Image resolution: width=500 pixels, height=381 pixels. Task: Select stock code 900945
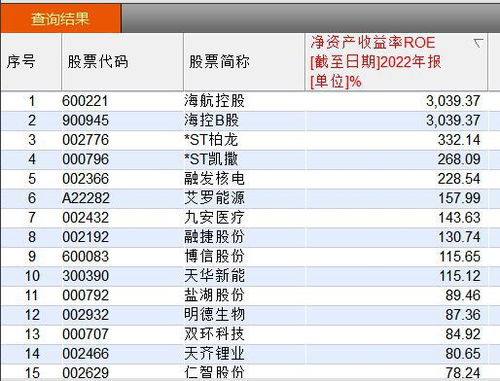point(85,120)
